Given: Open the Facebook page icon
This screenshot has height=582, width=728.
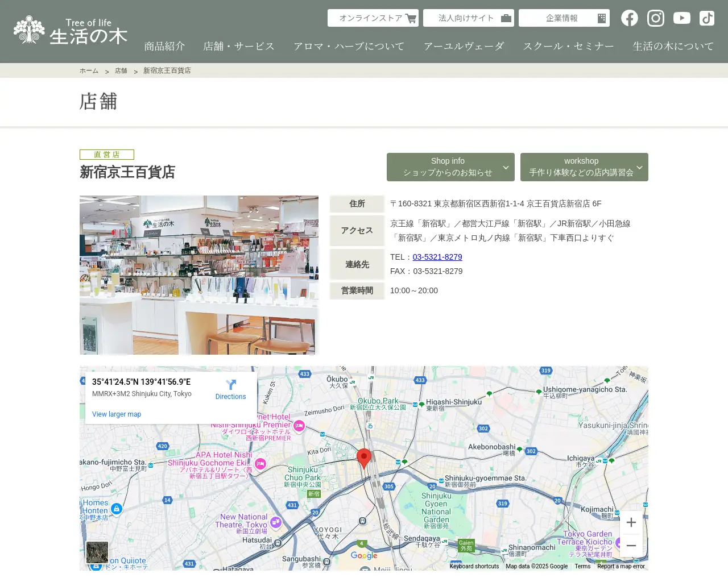Looking at the screenshot, I should pyautogui.click(x=629, y=18).
